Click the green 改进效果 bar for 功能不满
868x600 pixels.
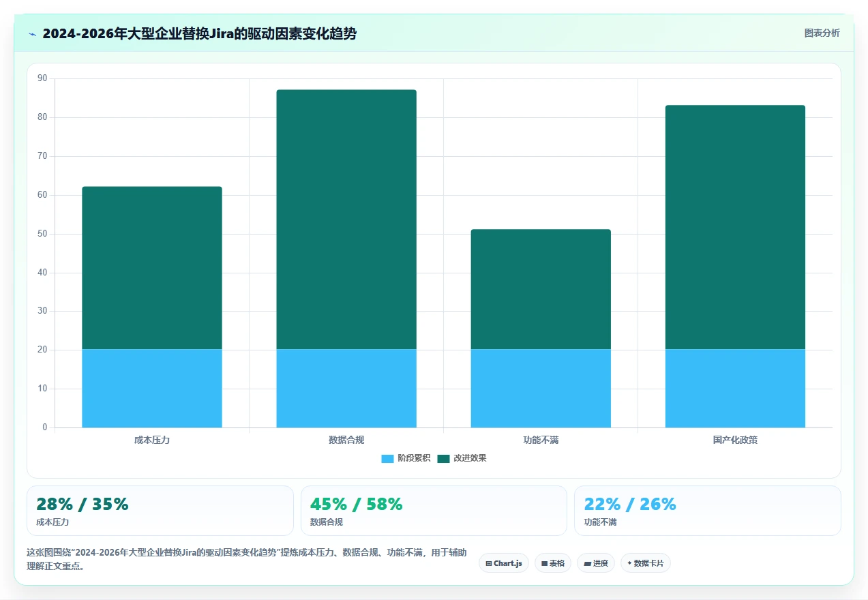click(x=541, y=289)
